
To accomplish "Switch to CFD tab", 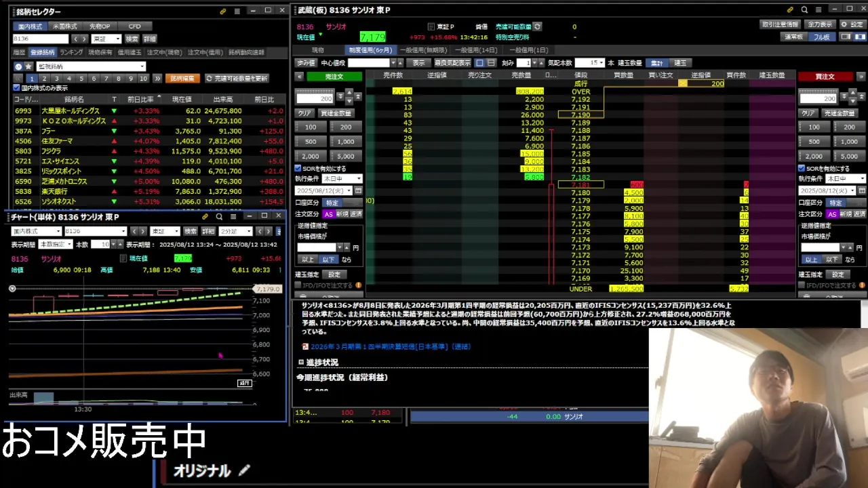I will (x=134, y=26).
